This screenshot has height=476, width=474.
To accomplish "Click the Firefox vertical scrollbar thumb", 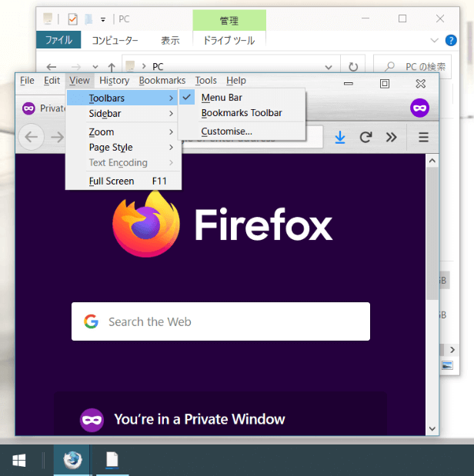I will [432, 234].
